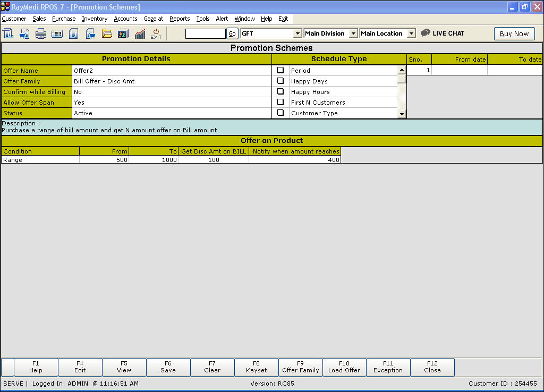544x392 pixels.
Task: Open the Purchase menu
Action: click(64, 19)
